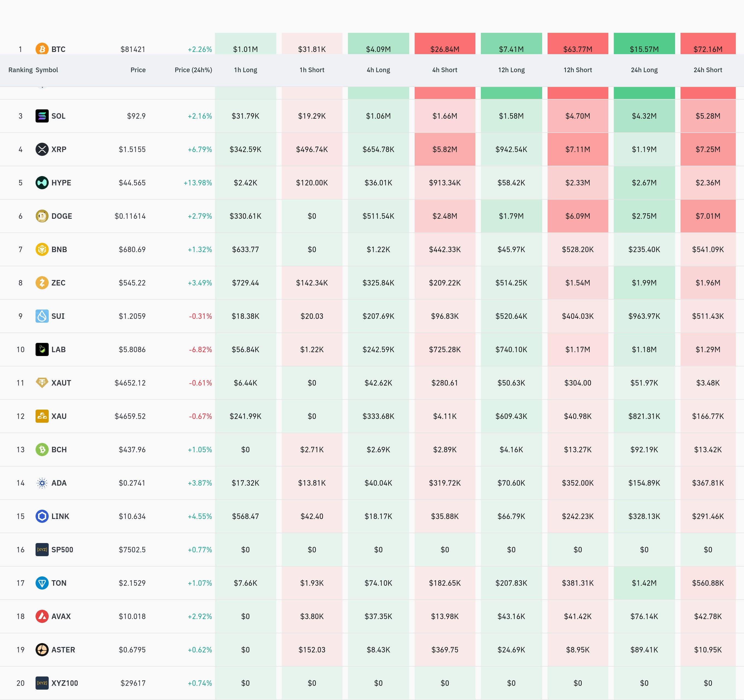The height and width of the screenshot is (700, 744).
Task: Click the LINK coin icon
Action: click(x=42, y=516)
